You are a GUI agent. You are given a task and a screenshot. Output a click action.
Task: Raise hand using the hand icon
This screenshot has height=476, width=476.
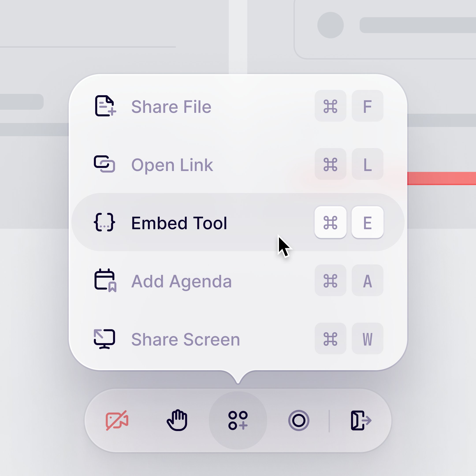click(x=177, y=420)
